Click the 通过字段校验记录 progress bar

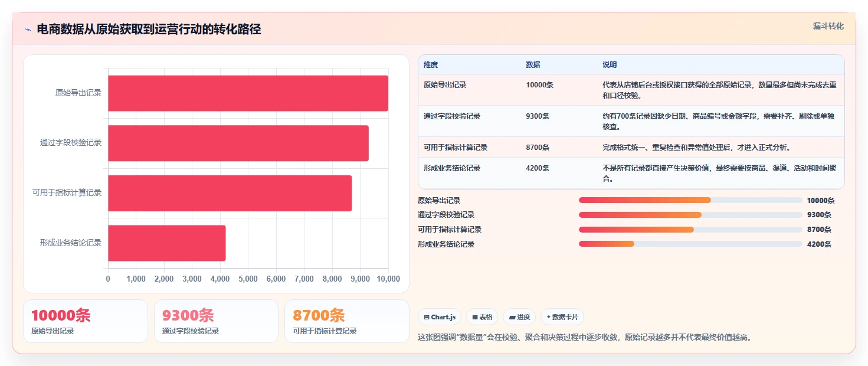(690, 215)
